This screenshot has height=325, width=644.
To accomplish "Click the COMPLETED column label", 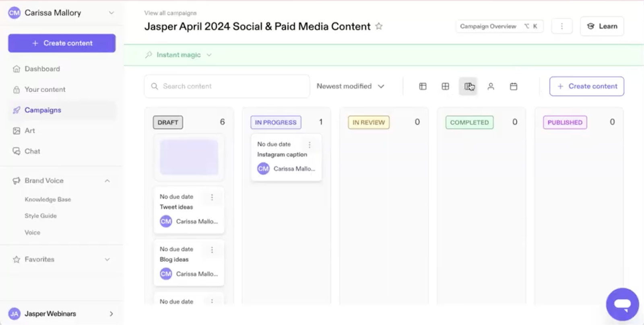I will pyautogui.click(x=469, y=122).
